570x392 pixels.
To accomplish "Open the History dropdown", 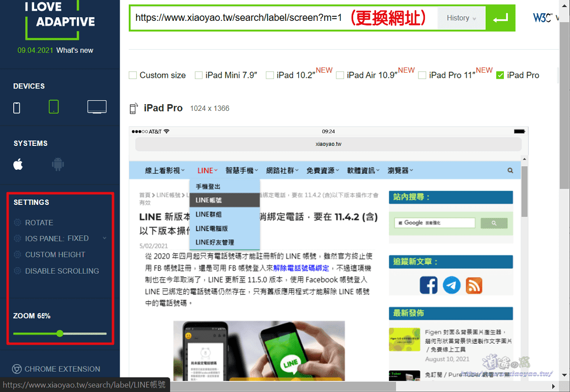I will pyautogui.click(x=461, y=18).
